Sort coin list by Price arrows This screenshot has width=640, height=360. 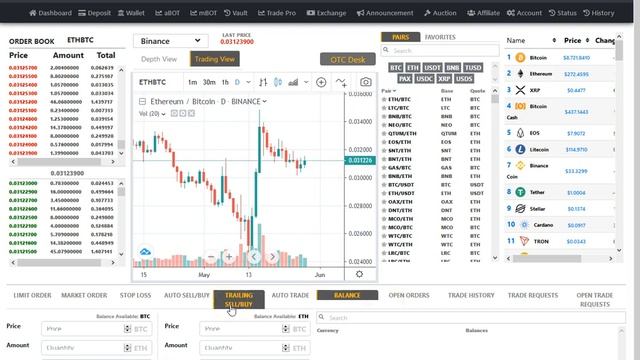[587, 40]
